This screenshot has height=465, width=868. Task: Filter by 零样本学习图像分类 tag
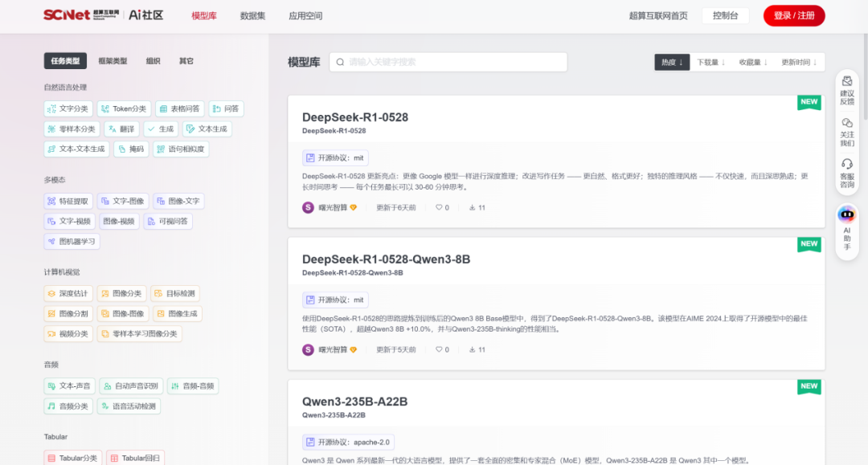(x=140, y=334)
